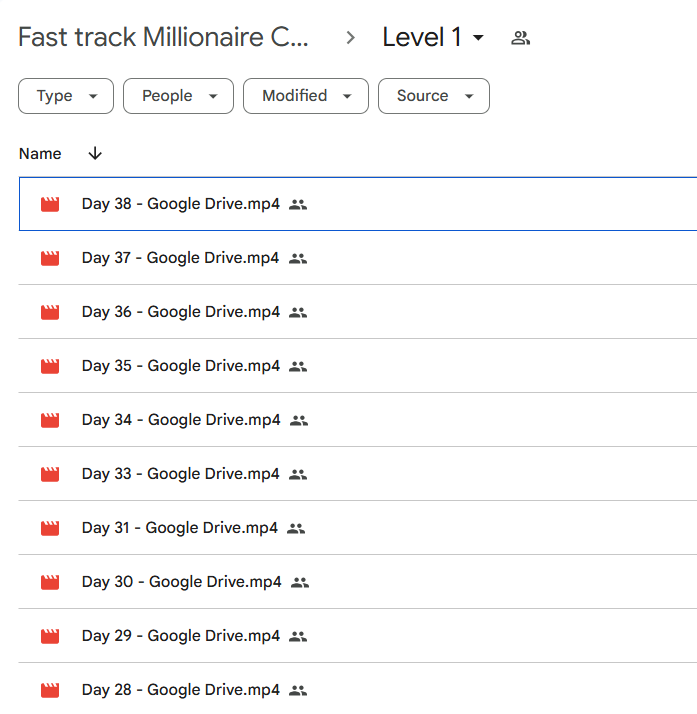Viewport: 697px width, 714px height.
Task: Select the Day 30 - Google Drive.mp4 file
Action: 358,582
